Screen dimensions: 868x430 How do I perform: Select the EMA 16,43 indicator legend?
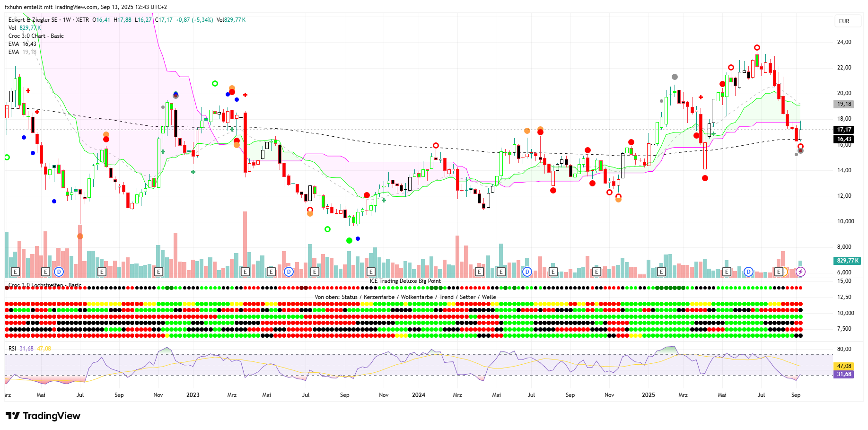pyautogui.click(x=22, y=44)
